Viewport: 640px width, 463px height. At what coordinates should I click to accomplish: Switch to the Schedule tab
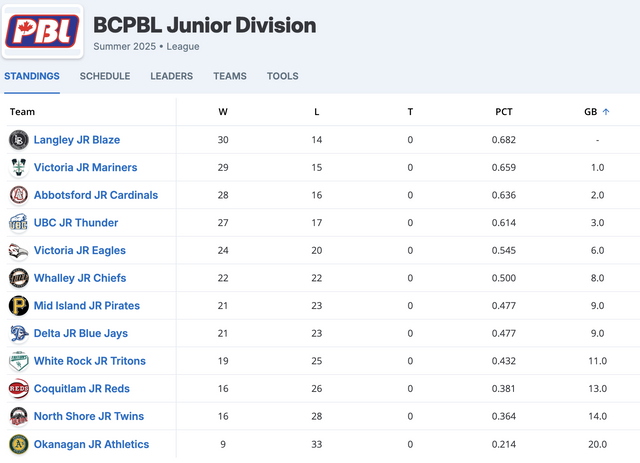click(105, 76)
